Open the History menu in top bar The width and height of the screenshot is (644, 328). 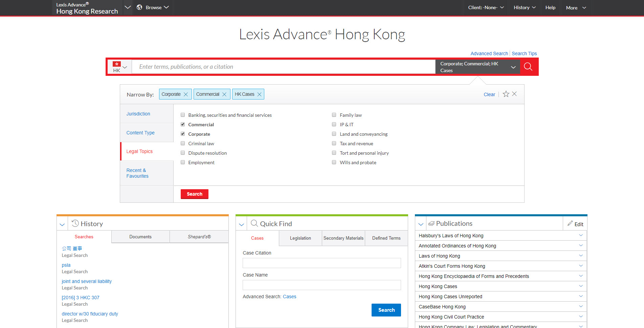click(x=524, y=7)
